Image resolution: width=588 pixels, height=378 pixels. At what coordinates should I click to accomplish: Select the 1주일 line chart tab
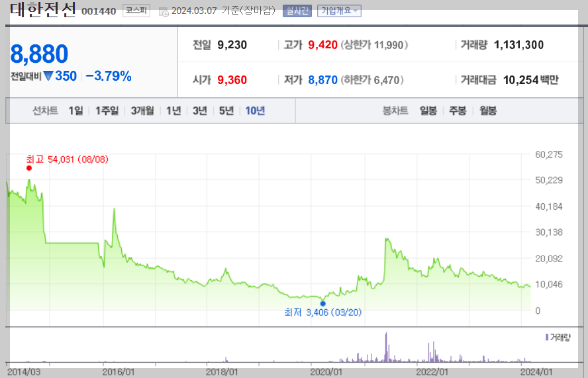tap(107, 111)
